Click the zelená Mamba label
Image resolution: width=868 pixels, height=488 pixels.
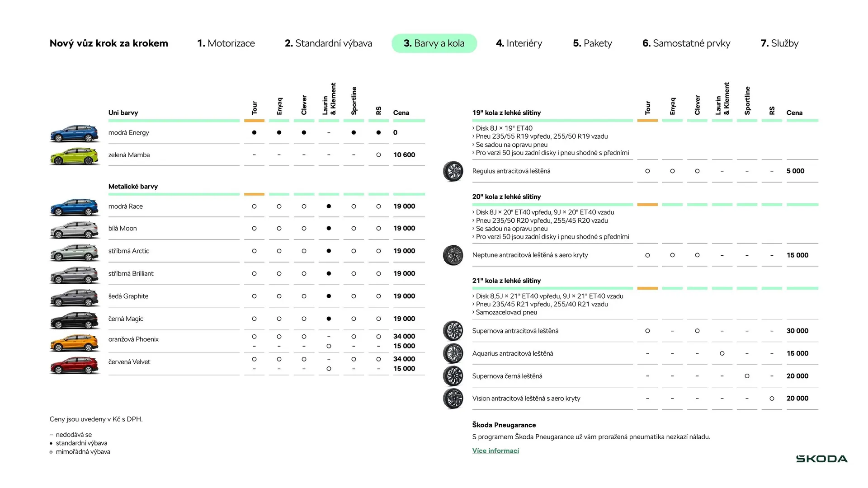tap(129, 155)
